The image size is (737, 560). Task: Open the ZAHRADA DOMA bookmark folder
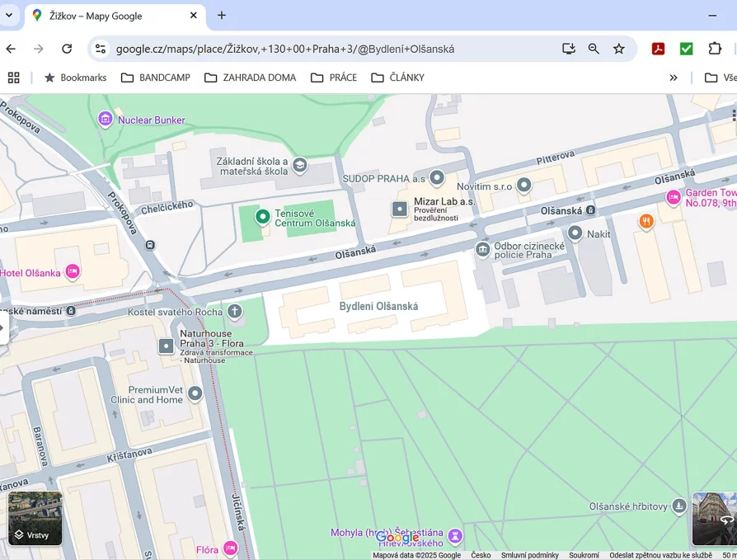coord(251,78)
